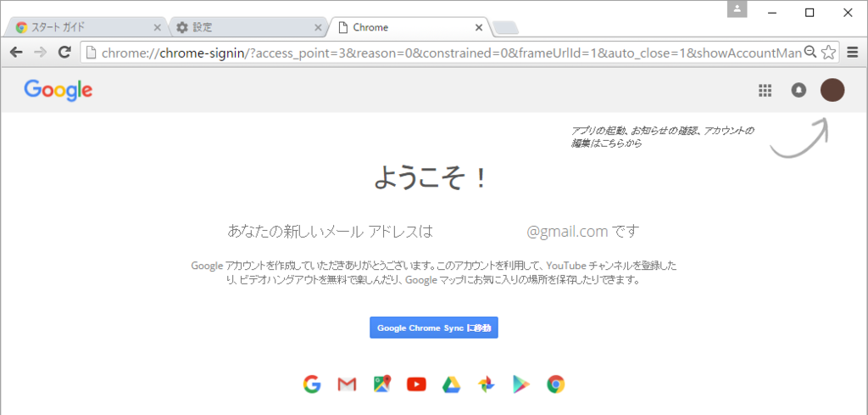Click the Google logo
Screen dimensions: 868x415
click(58, 90)
